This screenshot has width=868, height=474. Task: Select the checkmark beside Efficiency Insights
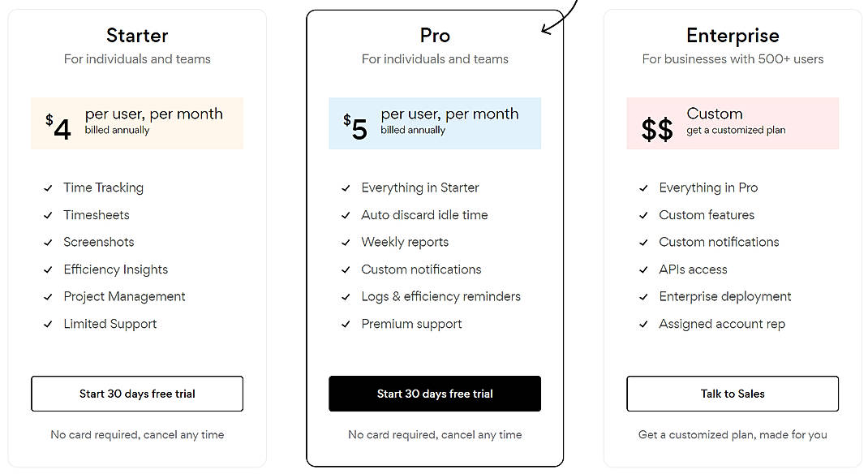tap(48, 269)
